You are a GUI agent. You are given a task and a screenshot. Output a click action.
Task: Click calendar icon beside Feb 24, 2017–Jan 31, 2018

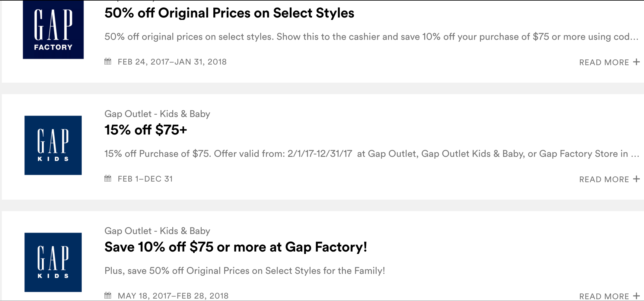click(x=108, y=62)
